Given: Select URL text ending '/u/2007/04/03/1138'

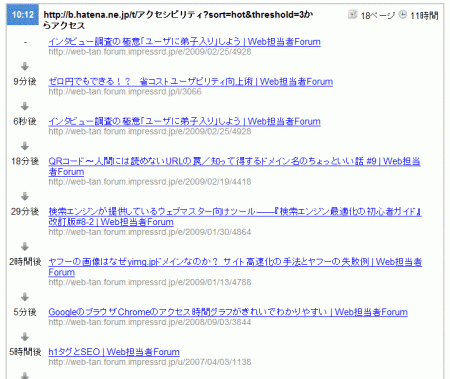Looking at the screenshot, I should point(150,362).
